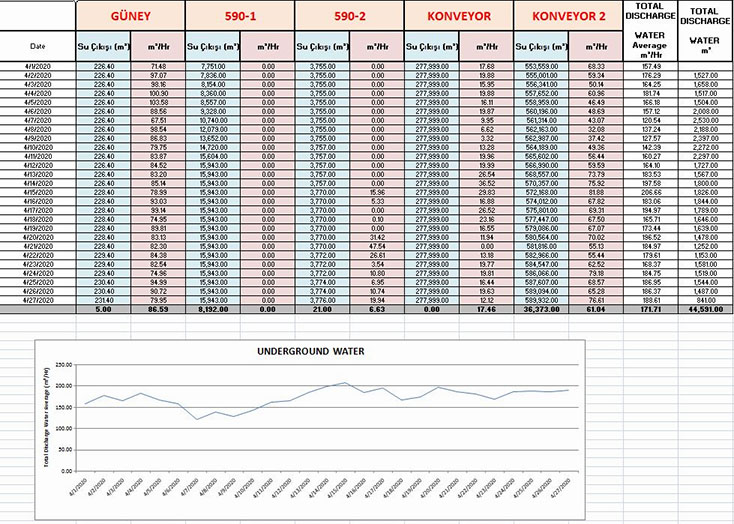Click KONVEYOR m³/Hr value 36.52
734x524 pixels.
[486, 183]
